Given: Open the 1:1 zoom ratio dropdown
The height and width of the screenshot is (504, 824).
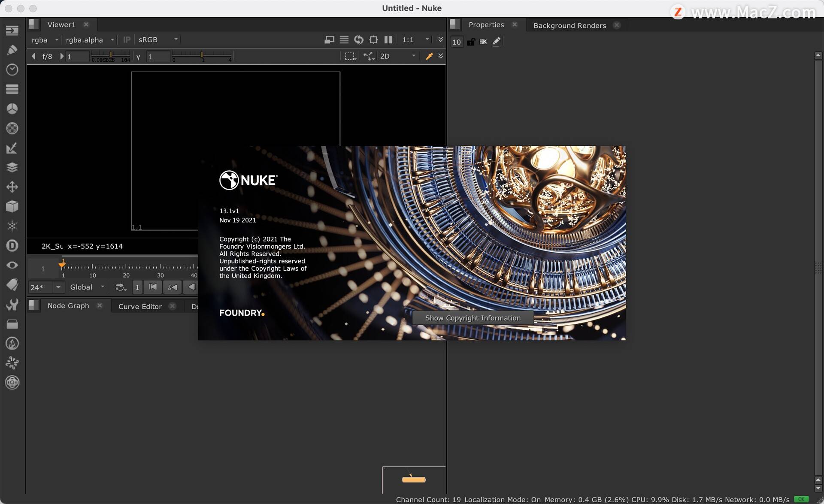Looking at the screenshot, I should 415,40.
